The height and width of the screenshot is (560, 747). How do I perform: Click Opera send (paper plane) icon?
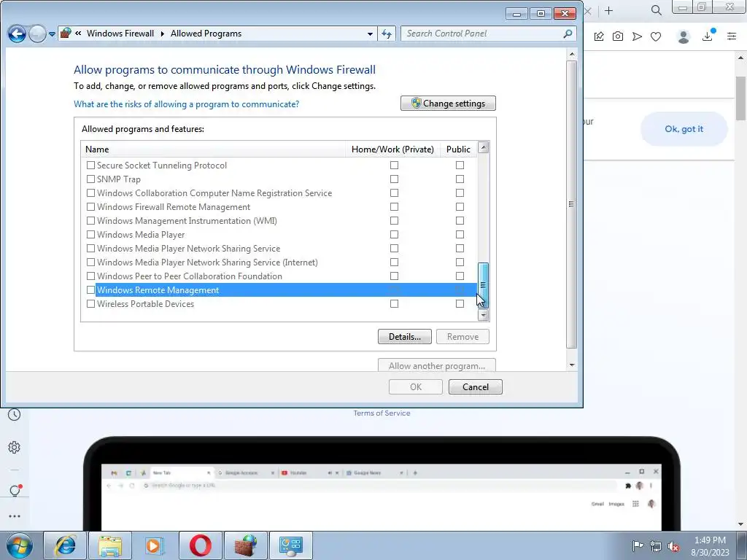[637, 36]
